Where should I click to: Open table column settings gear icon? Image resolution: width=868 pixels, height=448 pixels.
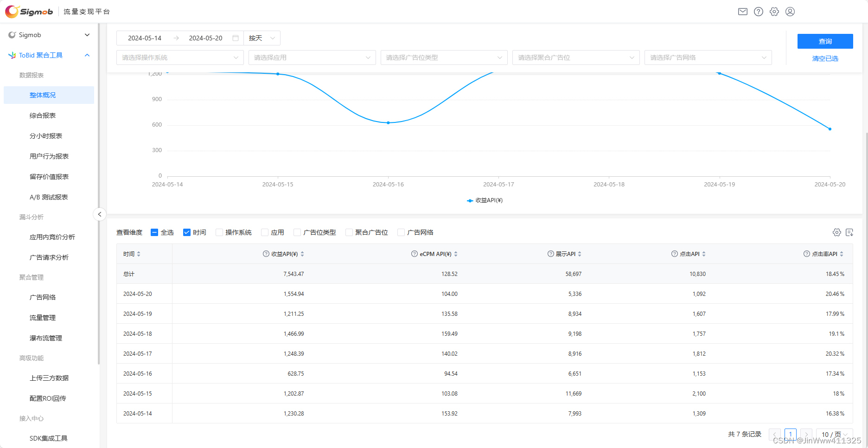[x=837, y=232]
